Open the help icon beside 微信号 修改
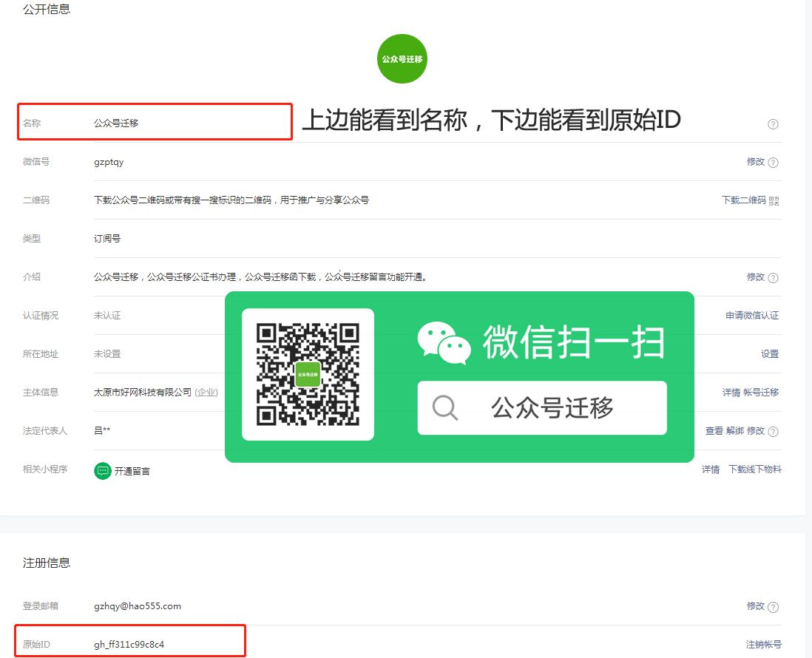The height and width of the screenshot is (658, 812). tap(773, 163)
